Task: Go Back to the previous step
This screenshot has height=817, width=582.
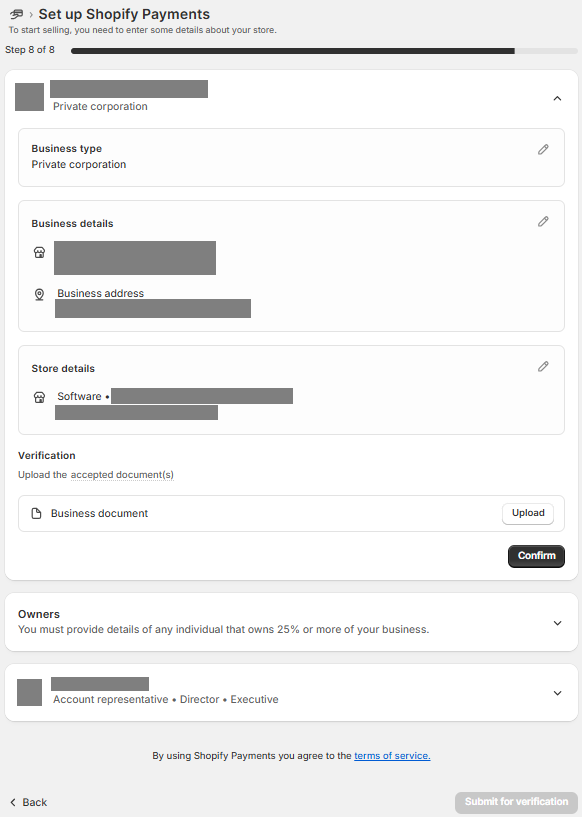Action: [29, 802]
